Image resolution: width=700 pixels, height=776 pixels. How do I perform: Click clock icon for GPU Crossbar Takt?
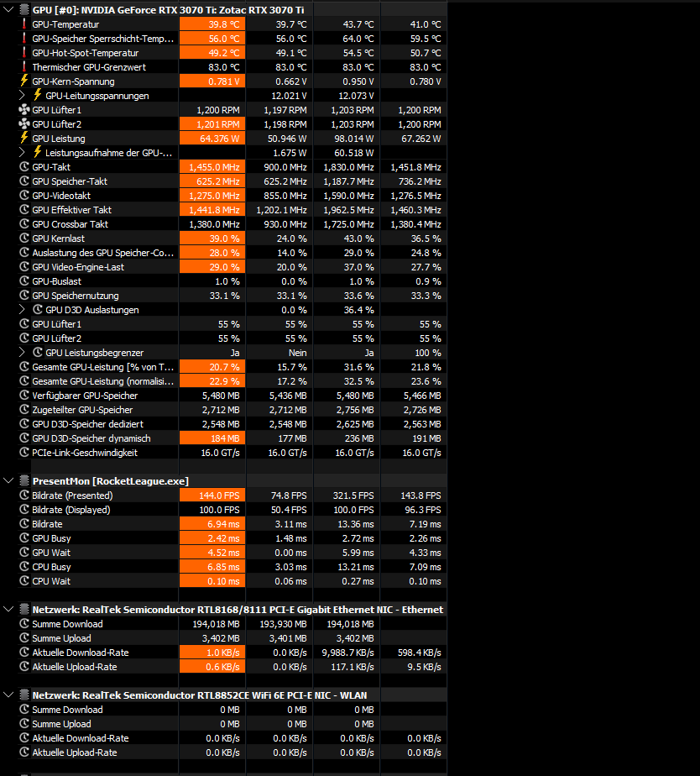tap(24, 223)
